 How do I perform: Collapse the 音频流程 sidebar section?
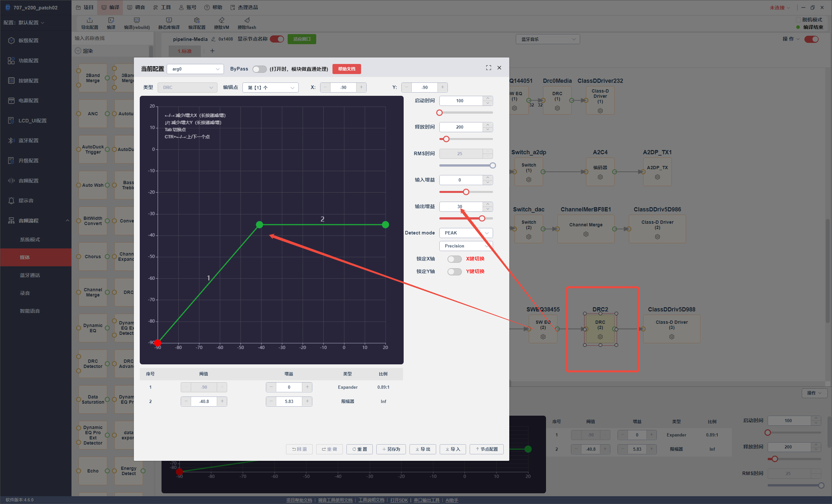[67, 220]
